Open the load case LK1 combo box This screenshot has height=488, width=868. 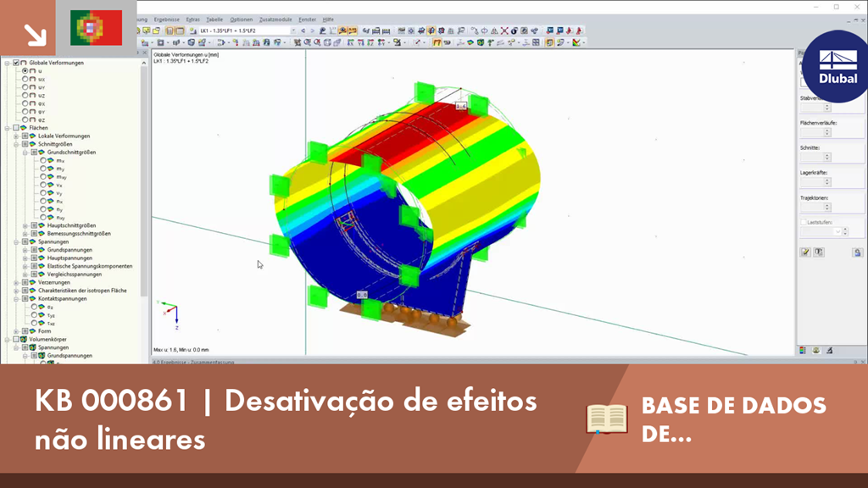coord(248,31)
